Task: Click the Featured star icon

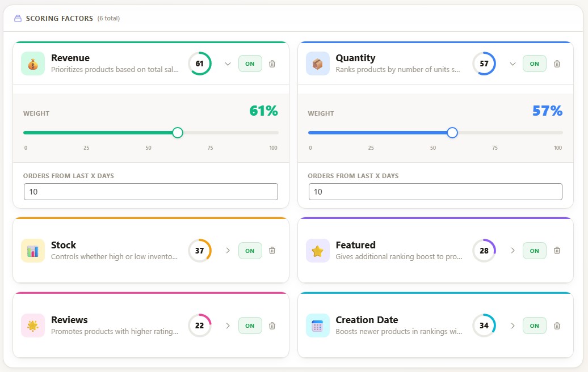Action: click(x=317, y=251)
